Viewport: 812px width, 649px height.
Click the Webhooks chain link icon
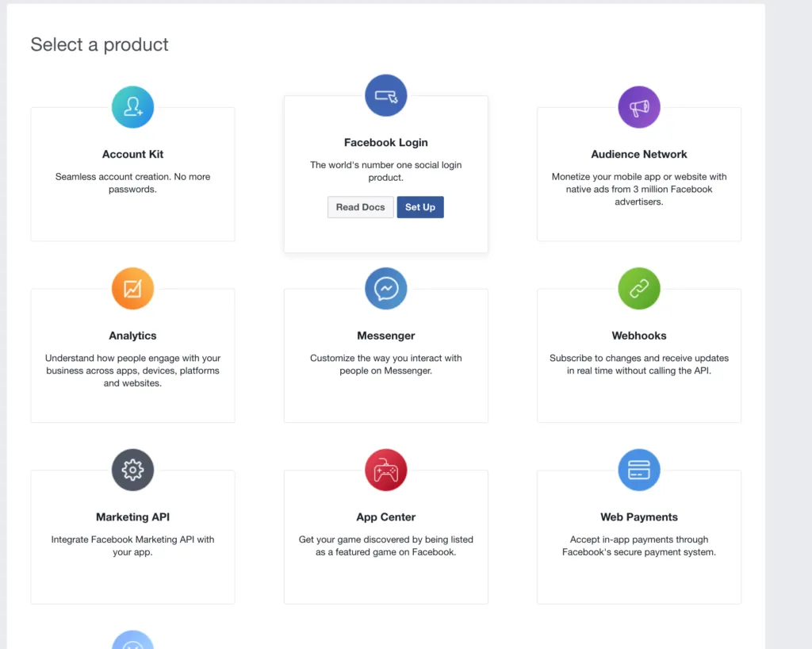[639, 289]
